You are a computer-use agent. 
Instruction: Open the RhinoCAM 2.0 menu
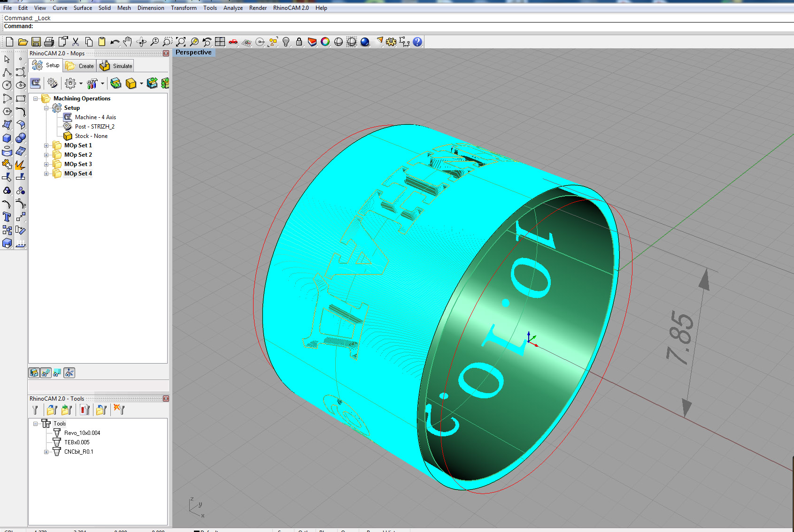click(291, 8)
